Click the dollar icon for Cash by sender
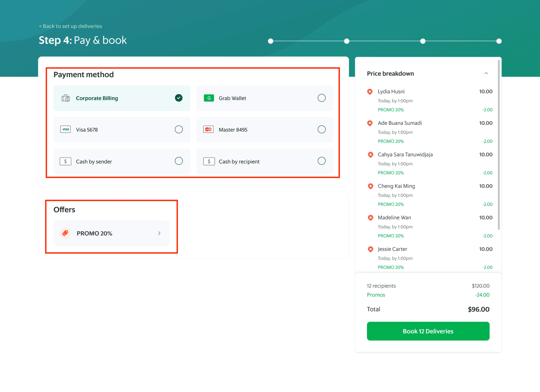This screenshot has width=540, height=392. click(x=65, y=161)
